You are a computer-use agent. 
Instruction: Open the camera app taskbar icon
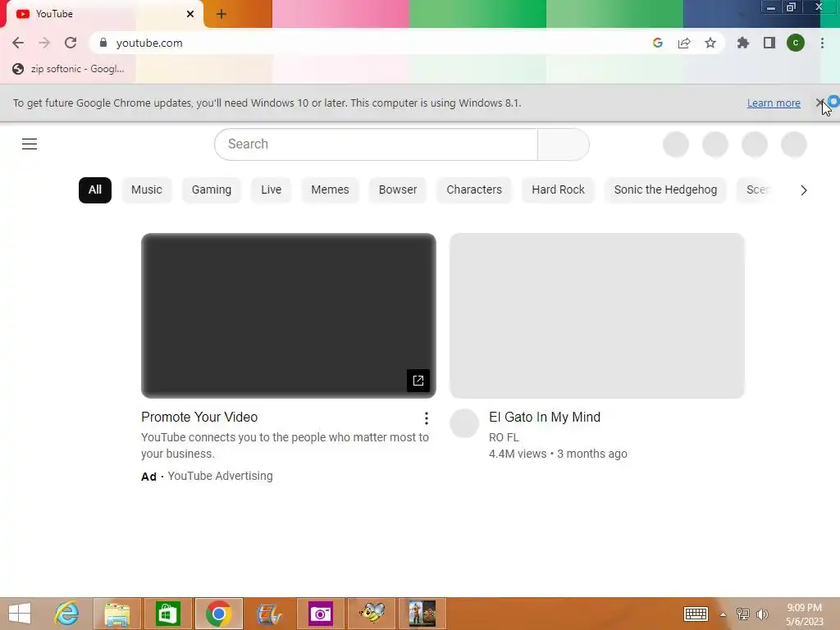click(x=321, y=614)
